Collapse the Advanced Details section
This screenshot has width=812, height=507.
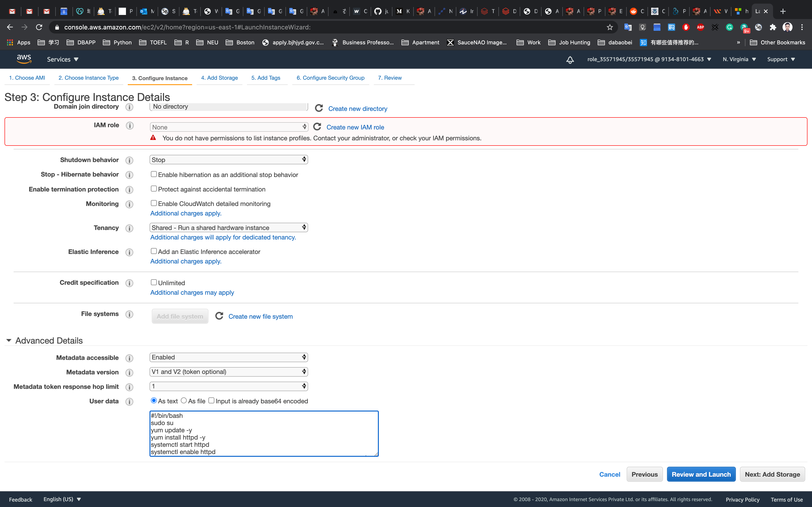(x=9, y=340)
